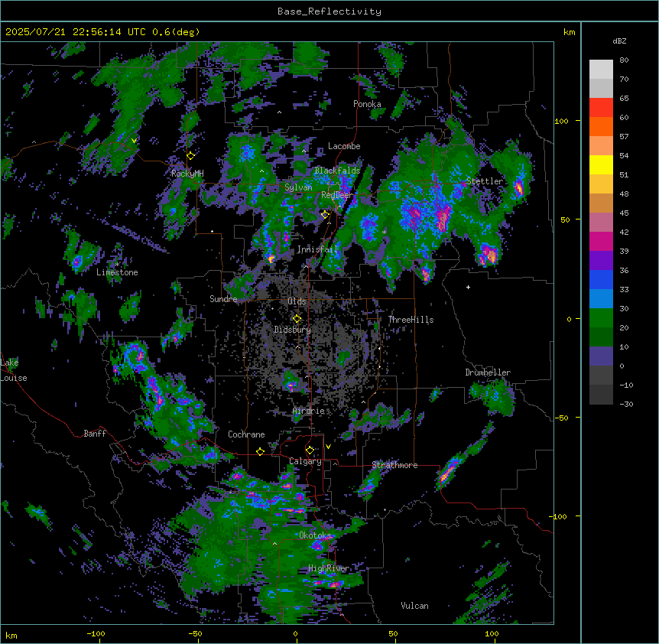Click the white plus marker east of ThreeHills
659x644 pixels.
click(x=468, y=287)
